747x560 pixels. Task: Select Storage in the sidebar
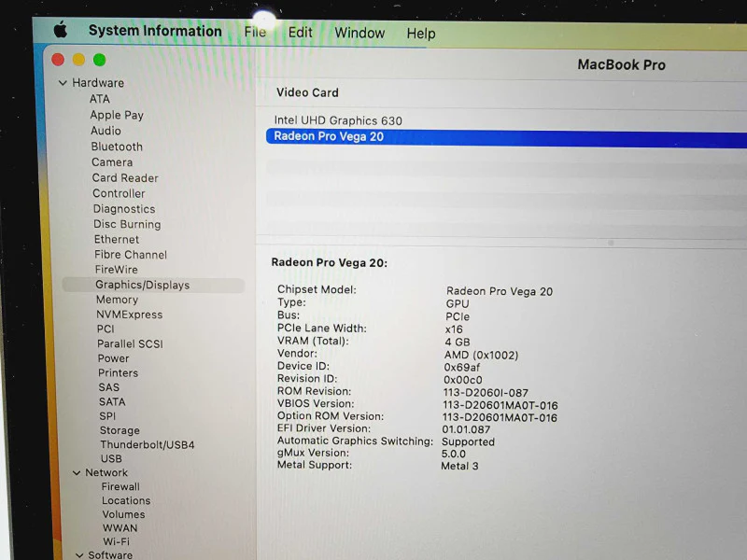click(x=120, y=430)
